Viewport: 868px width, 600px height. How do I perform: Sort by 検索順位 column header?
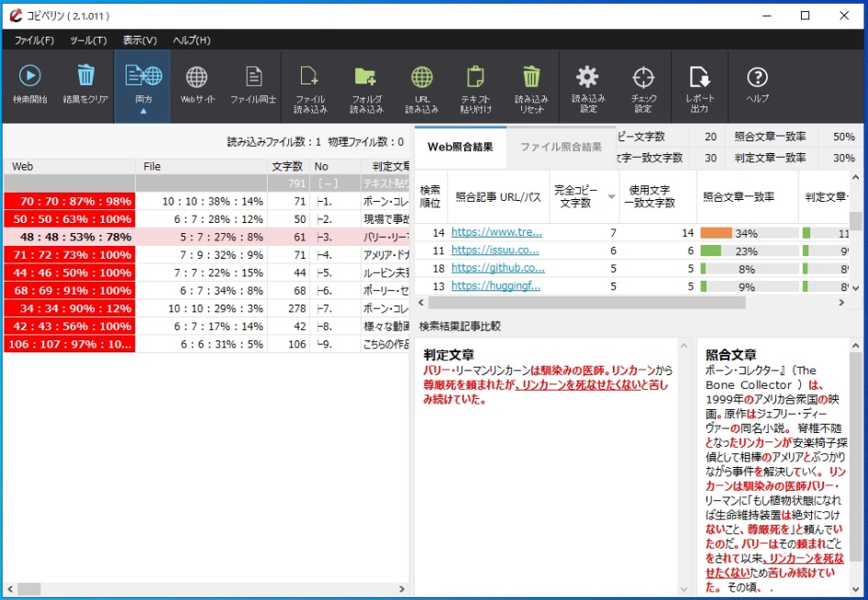coord(430,196)
